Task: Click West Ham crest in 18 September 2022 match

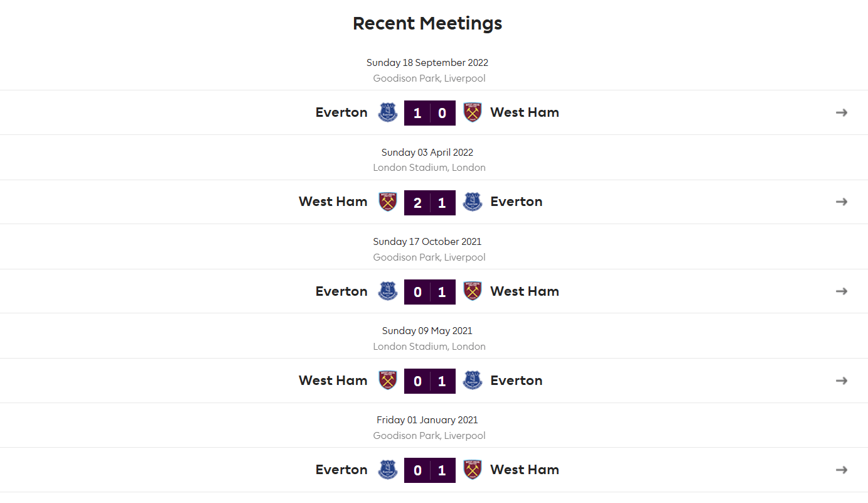Action: coord(473,112)
